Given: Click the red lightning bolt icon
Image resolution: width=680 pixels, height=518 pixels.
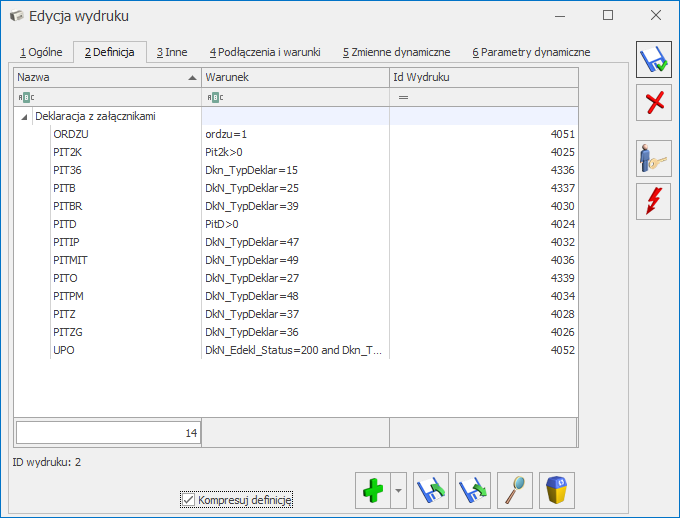Looking at the screenshot, I should click(x=654, y=201).
